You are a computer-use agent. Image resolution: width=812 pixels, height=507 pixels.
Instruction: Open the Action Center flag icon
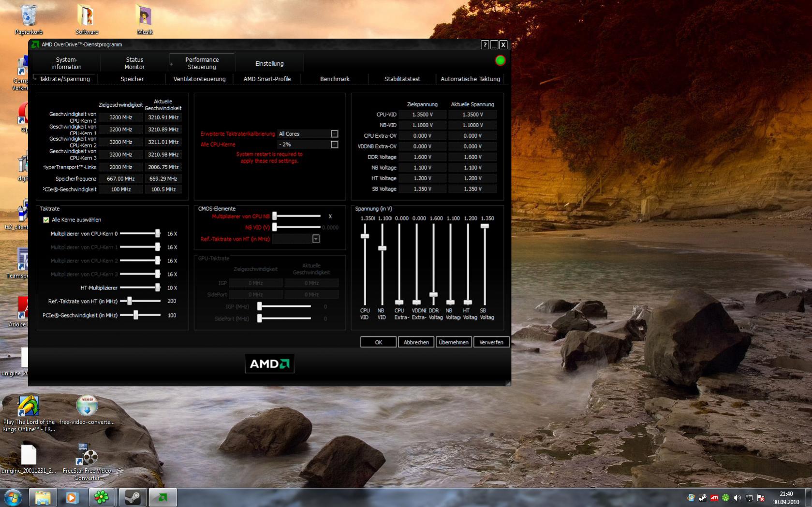(x=761, y=498)
